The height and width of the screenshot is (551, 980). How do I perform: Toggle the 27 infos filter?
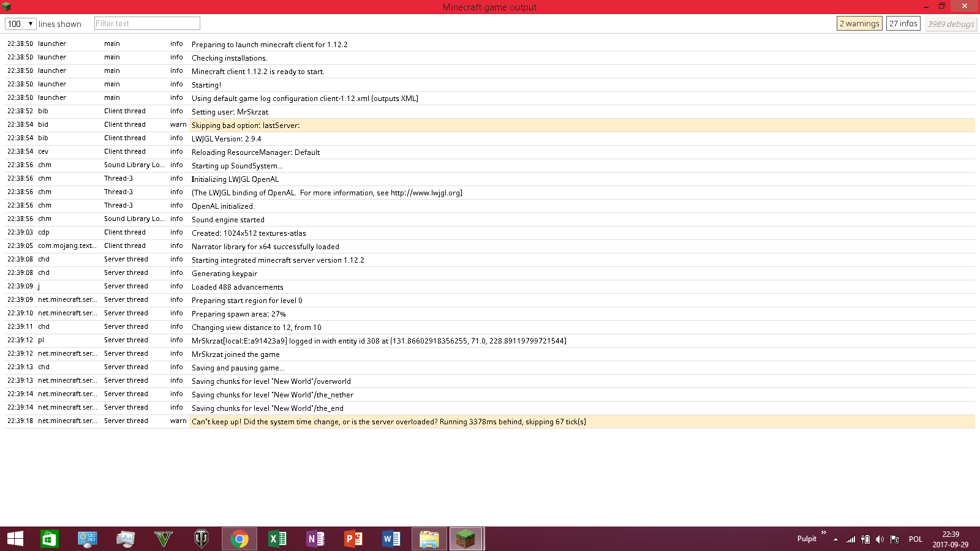[x=903, y=23]
